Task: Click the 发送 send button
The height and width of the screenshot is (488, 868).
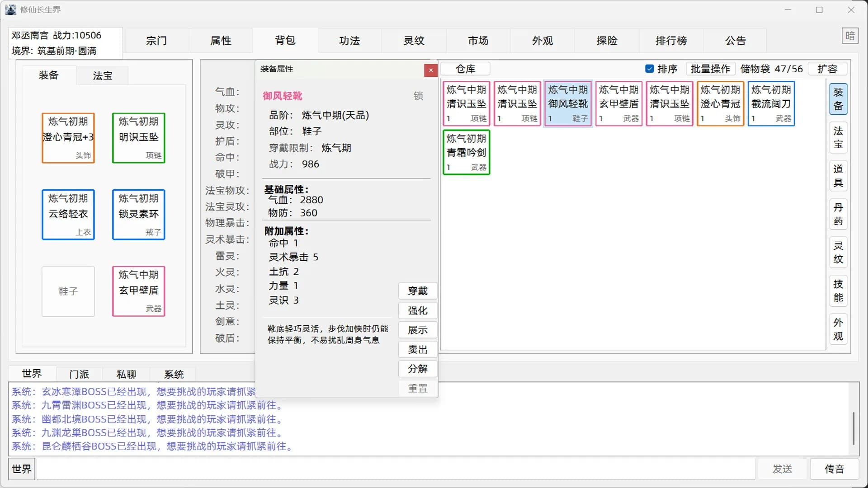Action: (x=782, y=469)
